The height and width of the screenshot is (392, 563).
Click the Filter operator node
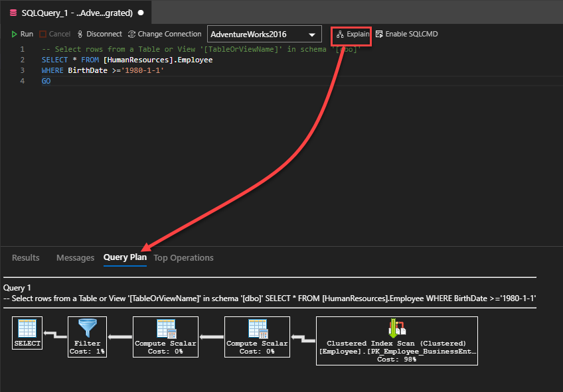pyautogui.click(x=87, y=337)
